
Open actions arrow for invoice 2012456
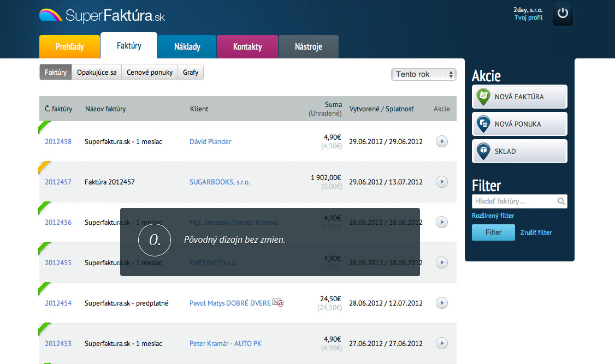[x=442, y=222]
